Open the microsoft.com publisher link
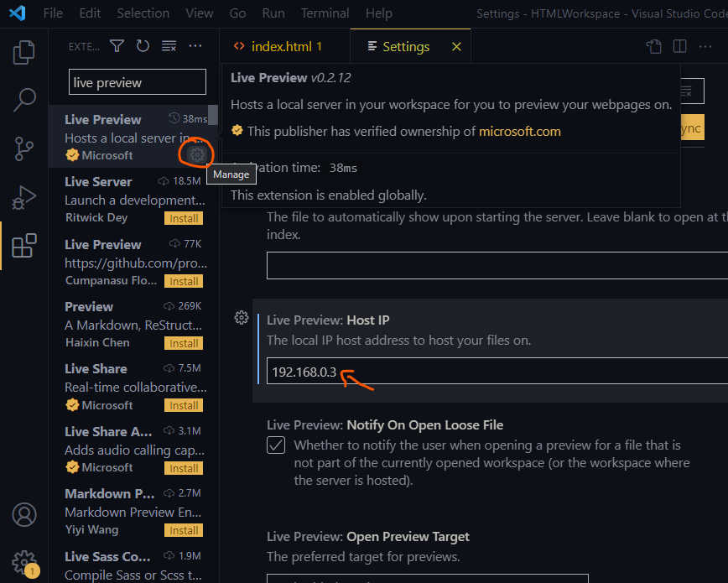 tap(519, 132)
